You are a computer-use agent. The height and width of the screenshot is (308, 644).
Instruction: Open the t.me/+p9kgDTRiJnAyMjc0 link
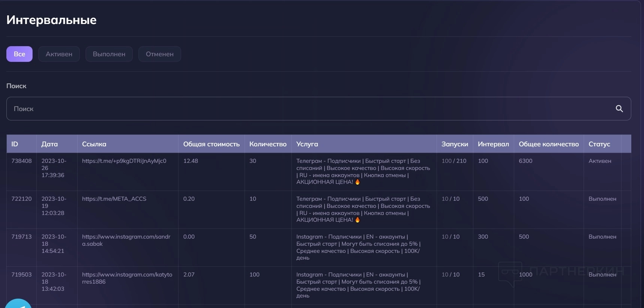[124, 161]
